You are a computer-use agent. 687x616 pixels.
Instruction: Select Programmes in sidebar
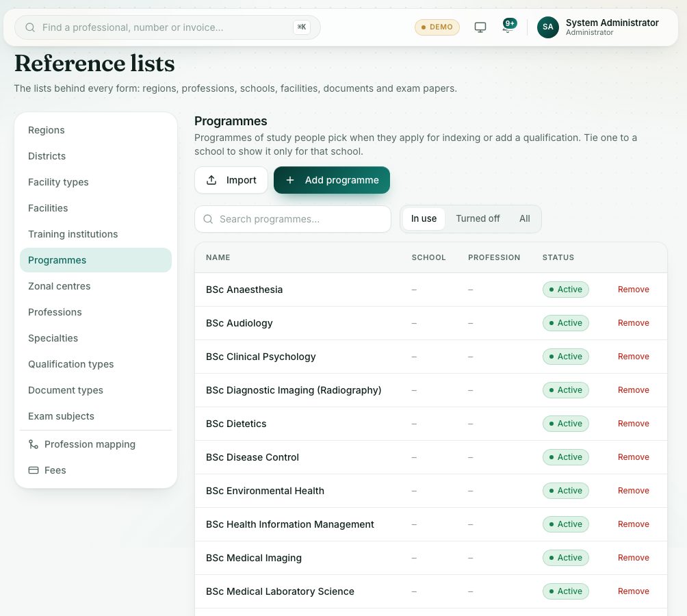[x=96, y=260]
